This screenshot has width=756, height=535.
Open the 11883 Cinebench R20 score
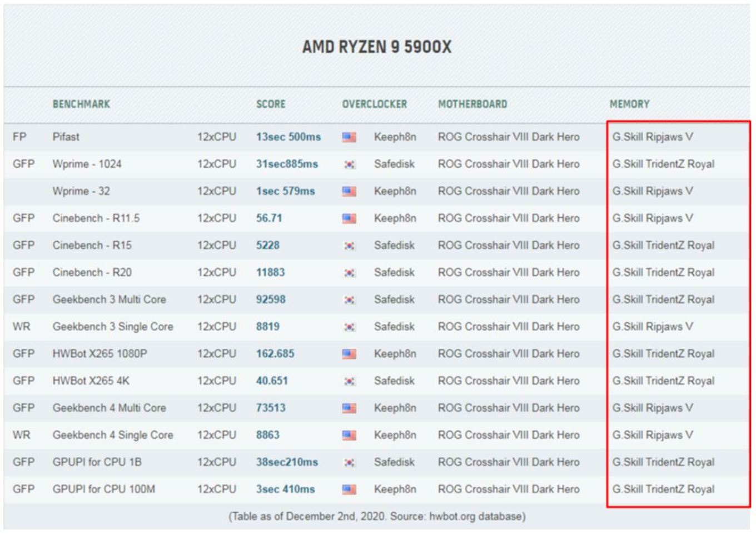click(270, 272)
